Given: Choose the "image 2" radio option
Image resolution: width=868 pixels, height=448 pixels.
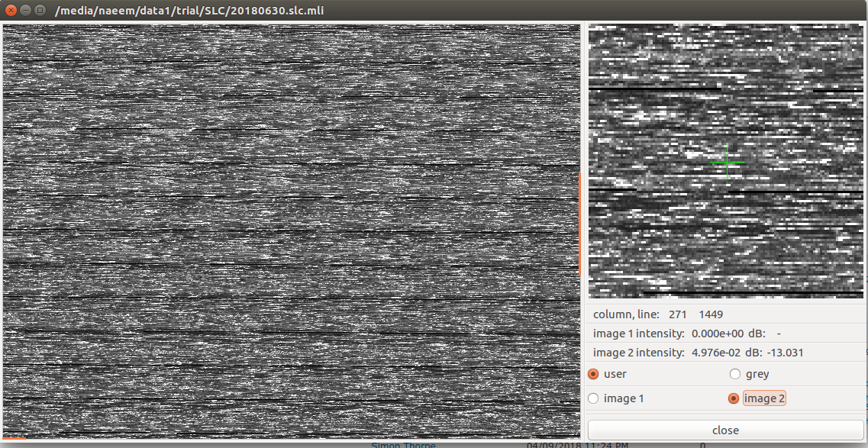Looking at the screenshot, I should (x=734, y=398).
